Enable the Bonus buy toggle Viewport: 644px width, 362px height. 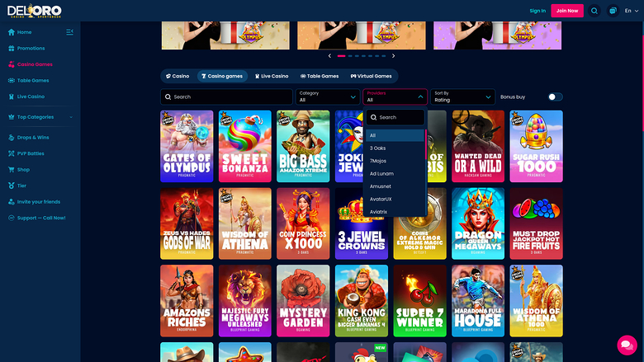(x=555, y=96)
